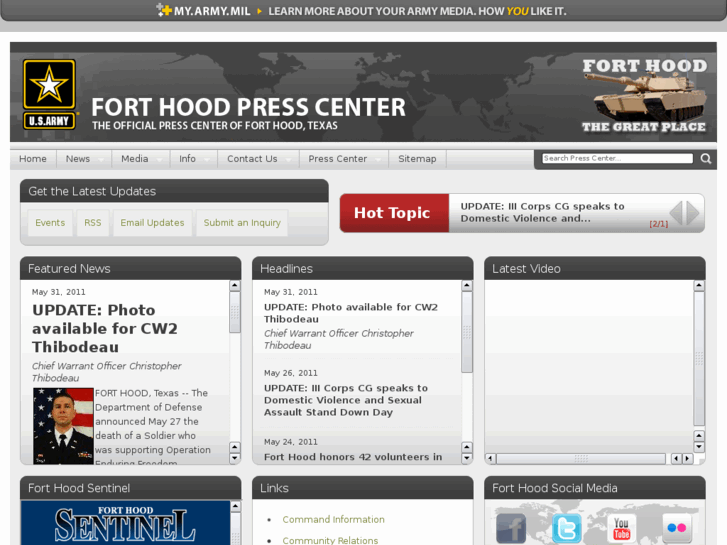Screen dimensions: 727x545
Task: Click Latest Video vertical scrollbar thumb
Action: click(x=699, y=358)
